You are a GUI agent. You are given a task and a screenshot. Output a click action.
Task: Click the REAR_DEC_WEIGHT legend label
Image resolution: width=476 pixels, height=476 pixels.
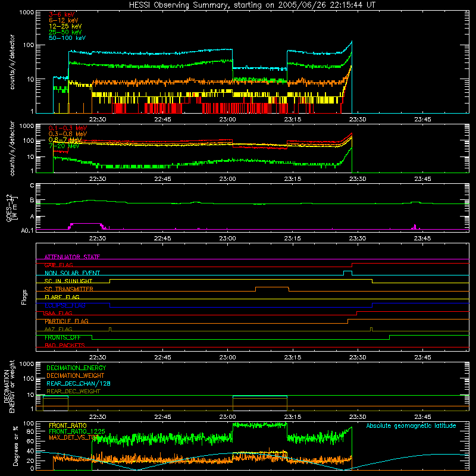click(73, 392)
